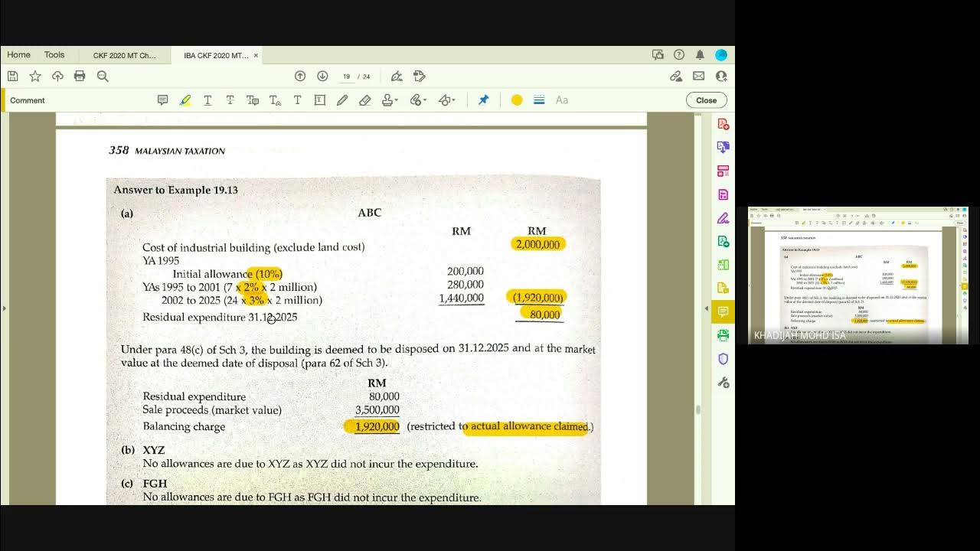Click the chat share icon in header
The width and height of the screenshot is (980, 551).
tap(658, 54)
